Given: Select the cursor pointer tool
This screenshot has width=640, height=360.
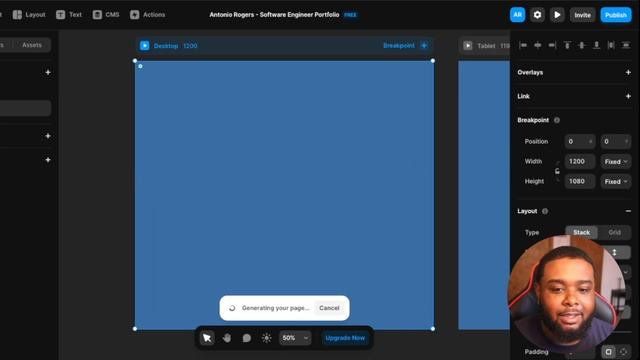Looking at the screenshot, I should [207, 338].
